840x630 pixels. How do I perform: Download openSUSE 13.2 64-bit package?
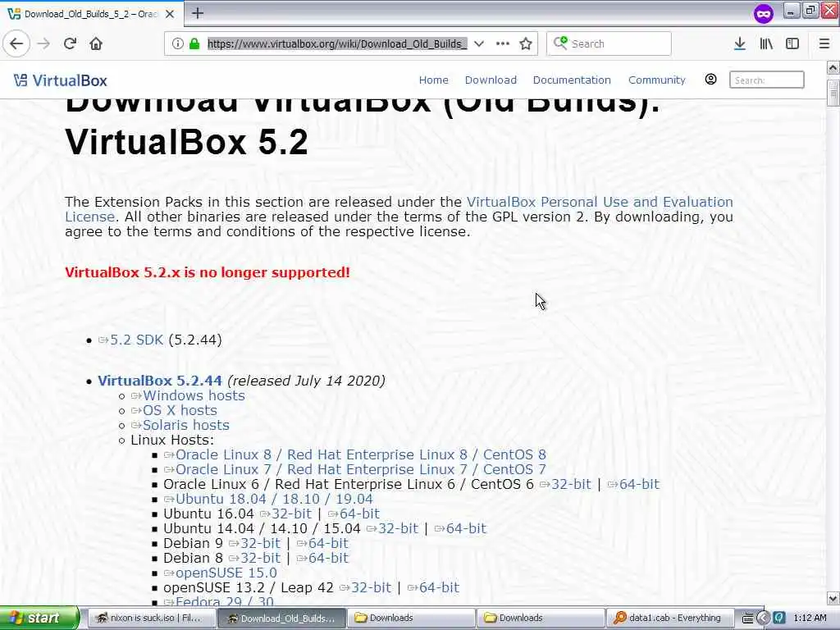(x=433, y=587)
